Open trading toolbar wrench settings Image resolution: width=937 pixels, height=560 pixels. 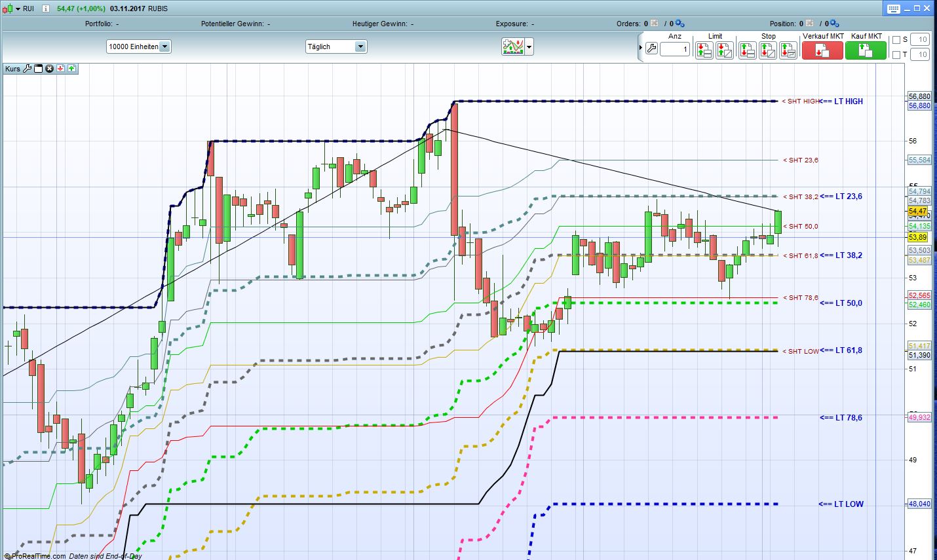tap(651, 48)
